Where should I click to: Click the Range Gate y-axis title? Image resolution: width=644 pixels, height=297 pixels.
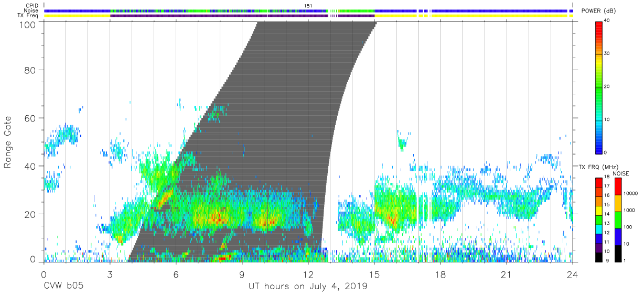pyautogui.click(x=8, y=142)
